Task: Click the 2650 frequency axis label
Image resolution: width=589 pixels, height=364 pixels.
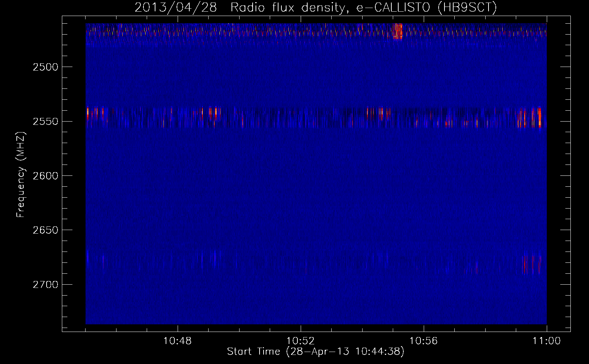Action: click(x=45, y=230)
